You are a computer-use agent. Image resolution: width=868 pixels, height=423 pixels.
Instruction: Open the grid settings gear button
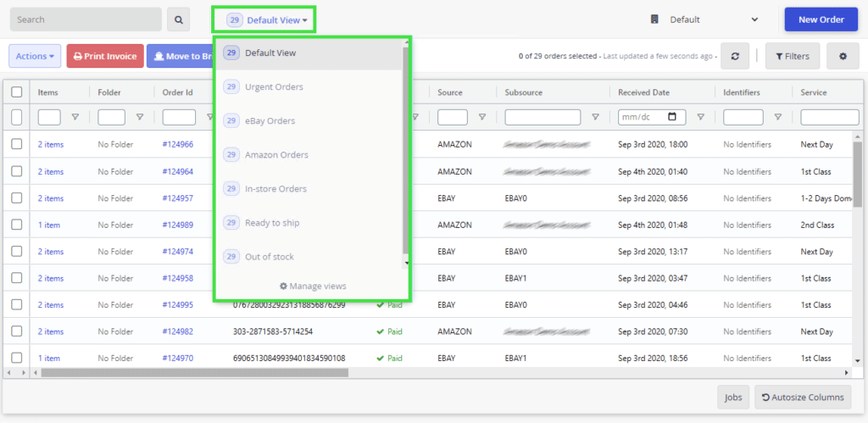(843, 56)
